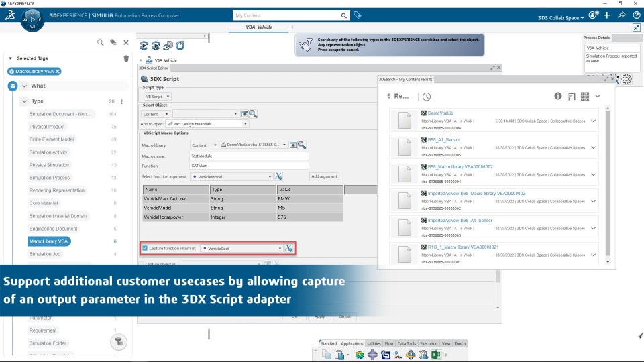This screenshot has height=362, width=644.
Task: Click the search magnifier in top search bar
Action: coord(343,15)
